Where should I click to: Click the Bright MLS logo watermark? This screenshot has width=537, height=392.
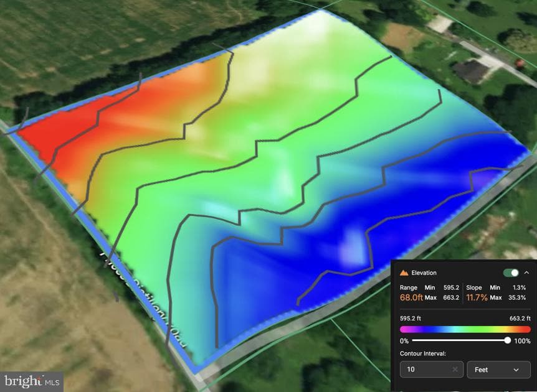(32, 381)
